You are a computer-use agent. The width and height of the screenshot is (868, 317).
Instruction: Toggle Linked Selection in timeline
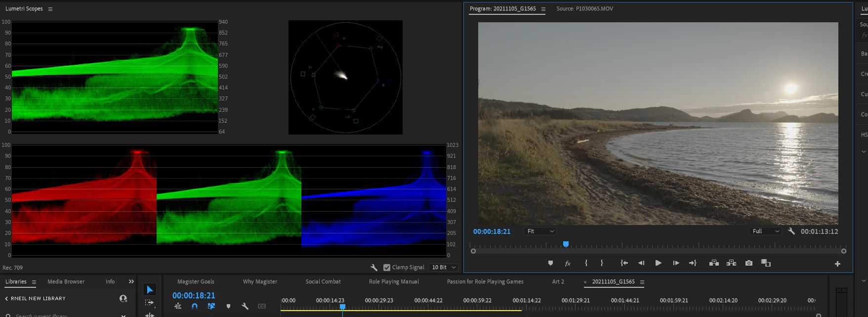pyautogui.click(x=211, y=307)
